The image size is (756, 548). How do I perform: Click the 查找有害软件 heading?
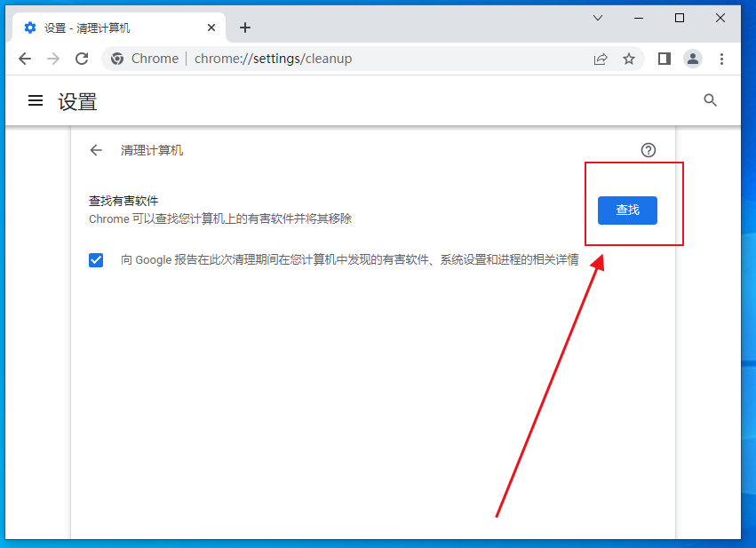(123, 201)
